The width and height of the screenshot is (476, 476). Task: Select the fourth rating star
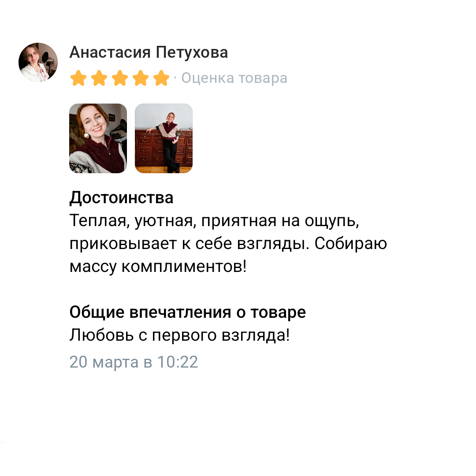coord(141,78)
